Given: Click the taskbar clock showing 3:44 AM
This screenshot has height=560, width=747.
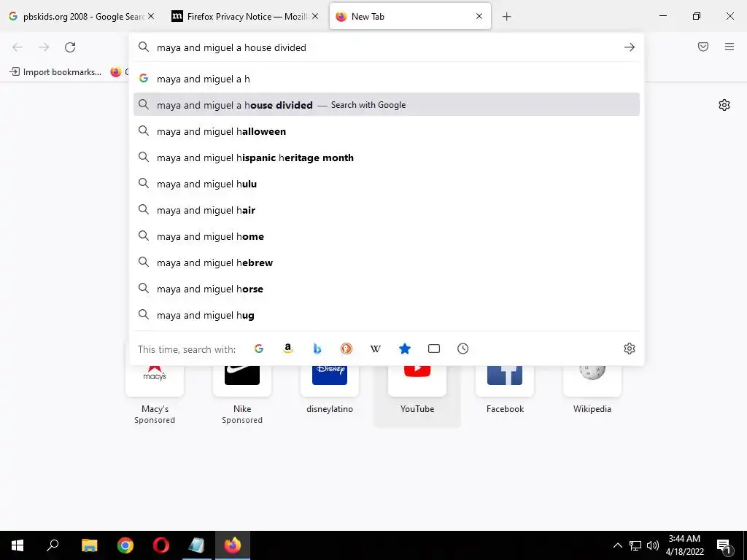Looking at the screenshot, I should [684, 545].
